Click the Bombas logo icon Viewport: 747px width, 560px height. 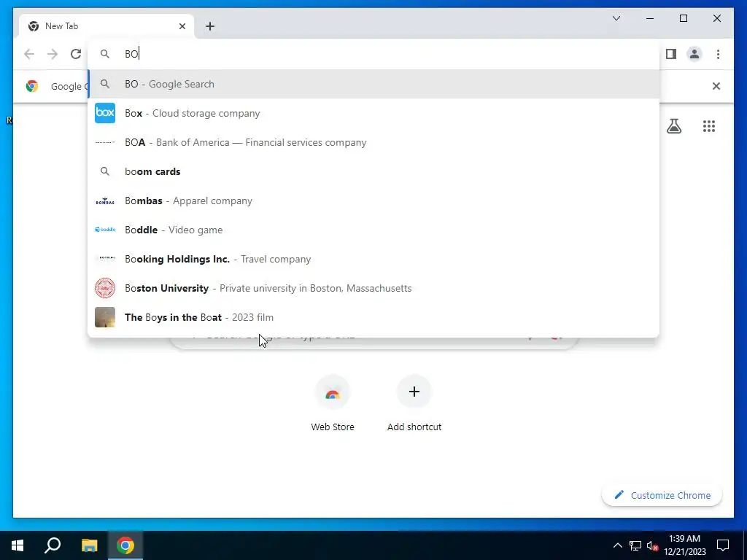point(105,201)
